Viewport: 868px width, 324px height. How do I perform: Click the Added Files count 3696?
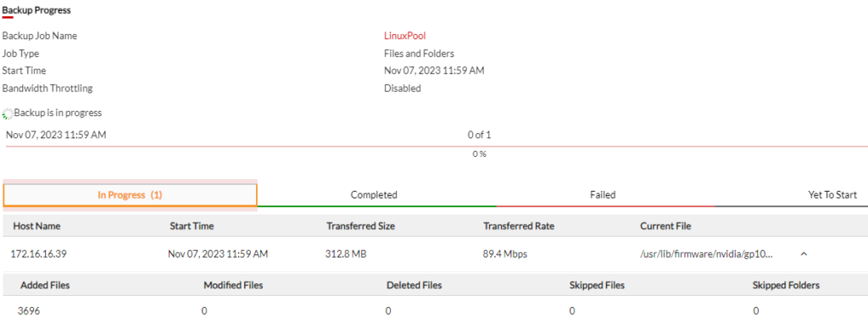(x=29, y=310)
